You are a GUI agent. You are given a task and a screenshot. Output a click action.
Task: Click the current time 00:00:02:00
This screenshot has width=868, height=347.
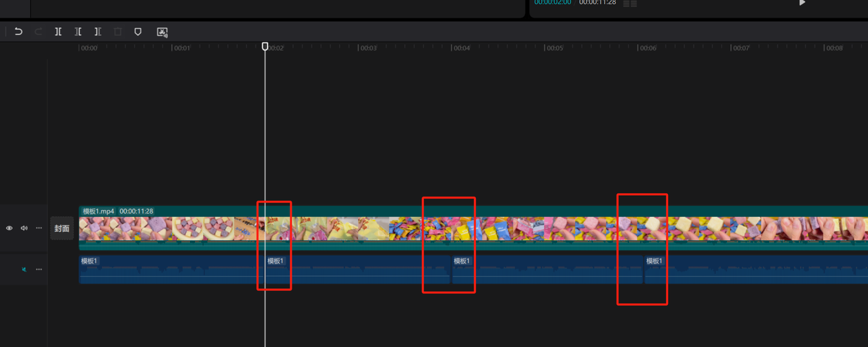click(553, 3)
